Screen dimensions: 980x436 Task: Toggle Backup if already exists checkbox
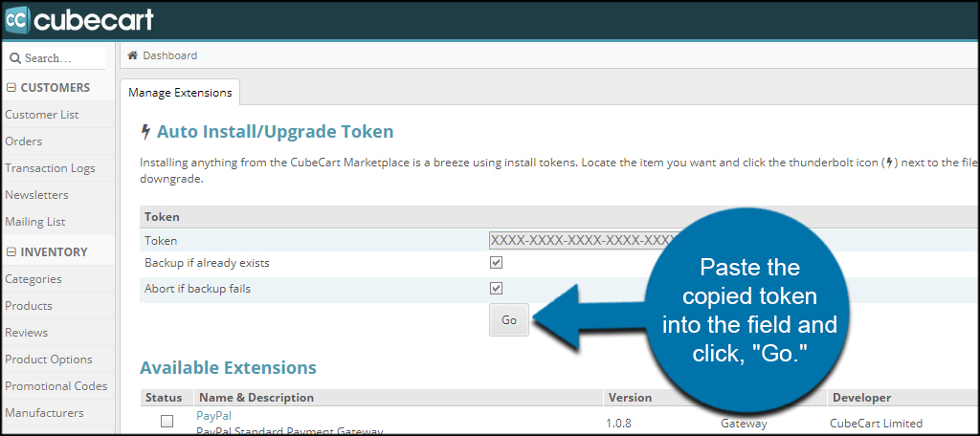(x=497, y=263)
